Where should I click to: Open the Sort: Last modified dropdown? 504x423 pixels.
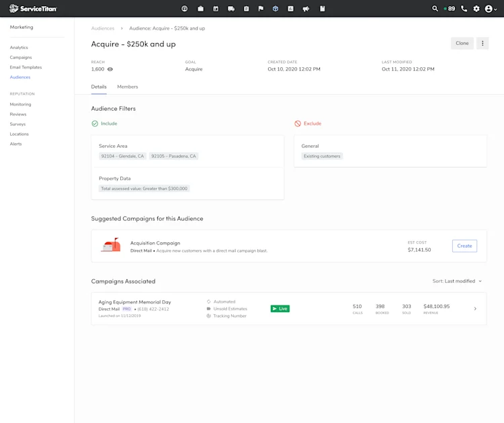[457, 281]
